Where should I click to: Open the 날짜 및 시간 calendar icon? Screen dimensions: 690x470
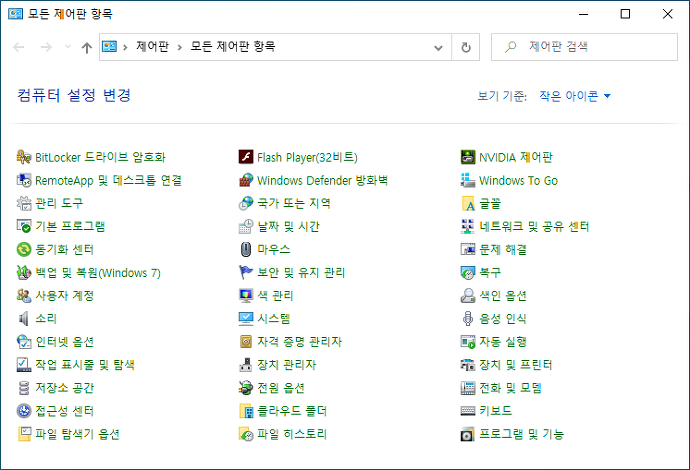[x=246, y=227]
